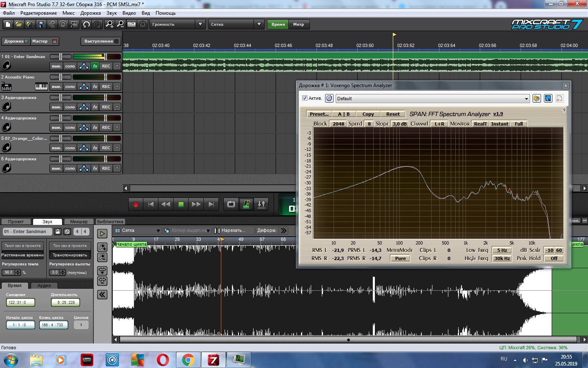This screenshot has width=588, height=368.
Task: Click the loop mode icon in transport
Action: click(231, 204)
